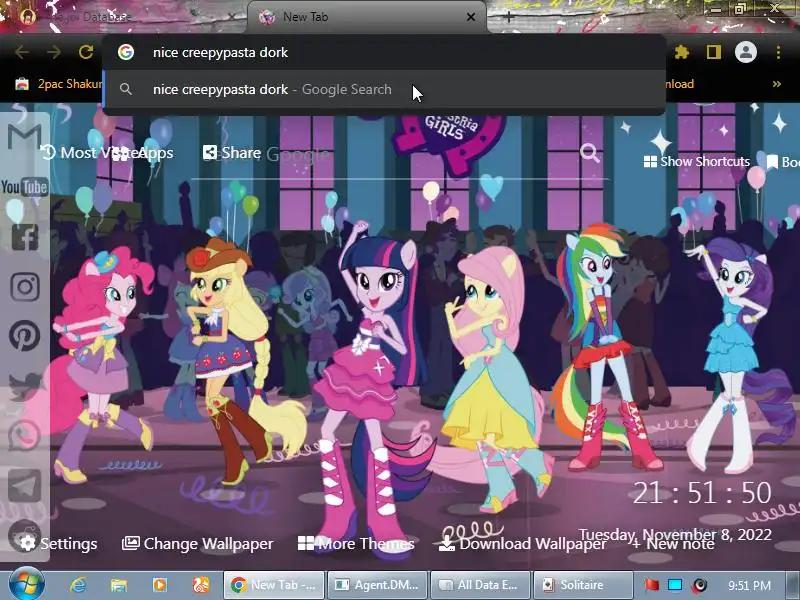Switch to the first Database tab

click(122, 17)
